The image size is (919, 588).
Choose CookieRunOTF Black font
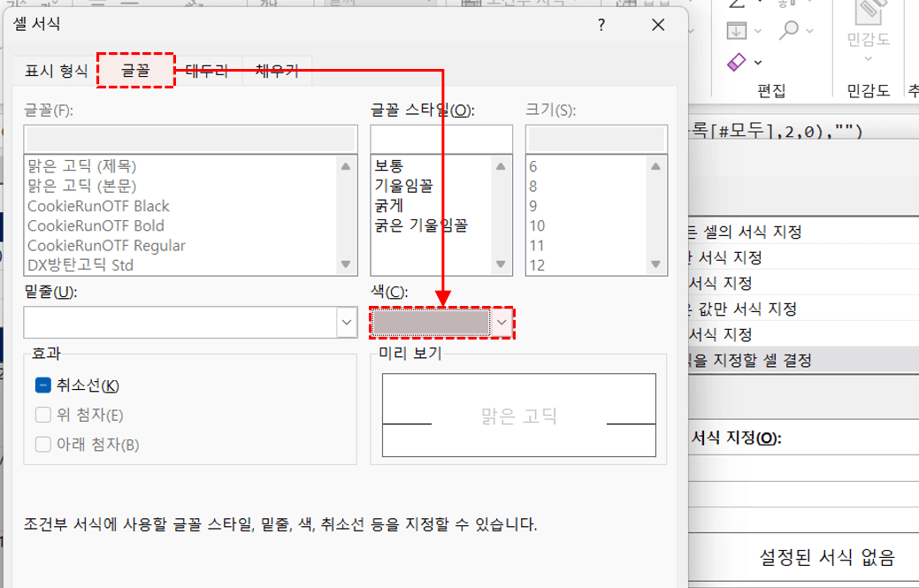point(98,206)
